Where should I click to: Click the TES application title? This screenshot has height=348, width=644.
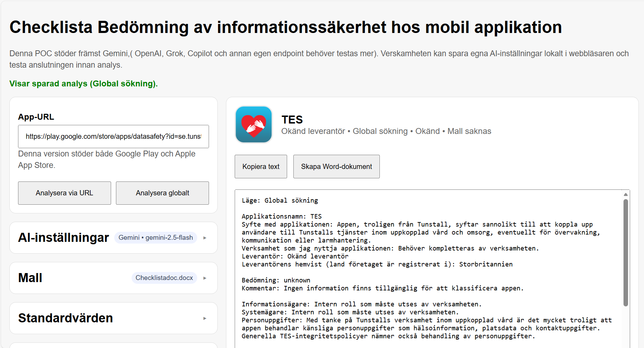[292, 120]
